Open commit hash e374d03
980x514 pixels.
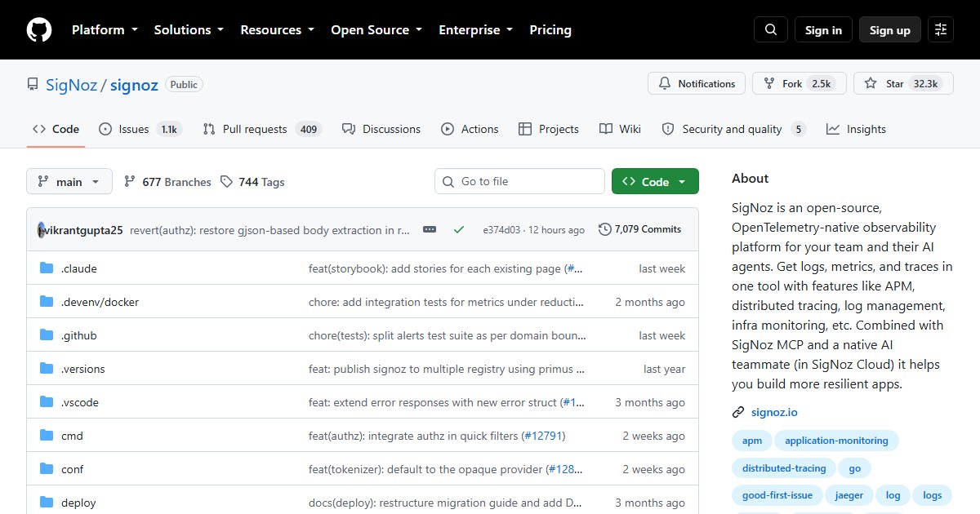pyautogui.click(x=501, y=230)
